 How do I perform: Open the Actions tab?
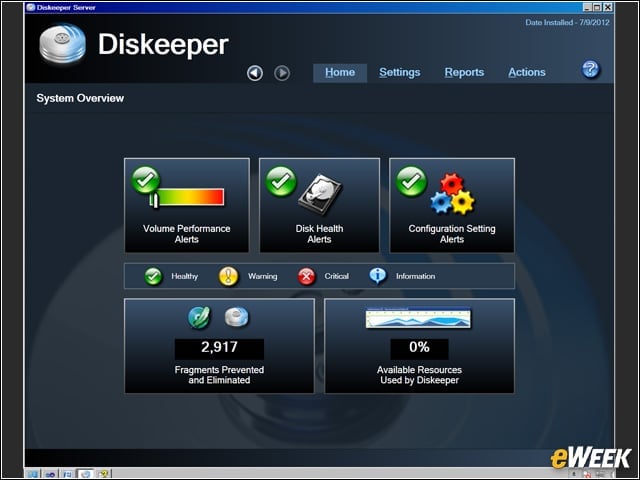click(527, 73)
